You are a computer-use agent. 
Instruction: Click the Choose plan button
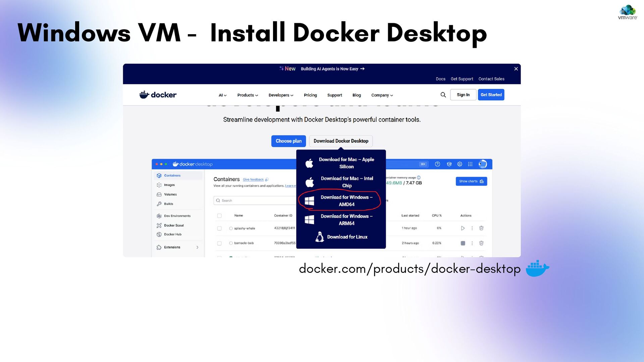(288, 141)
